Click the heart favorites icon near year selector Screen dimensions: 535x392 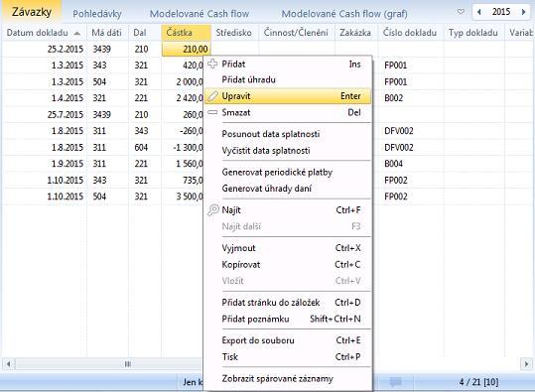[461, 12]
